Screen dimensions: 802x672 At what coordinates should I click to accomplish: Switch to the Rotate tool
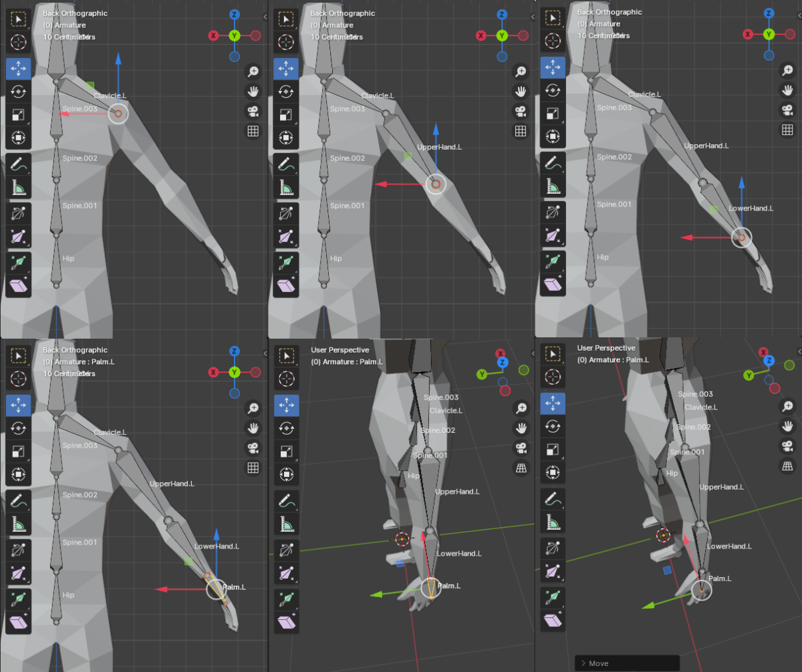click(19, 92)
